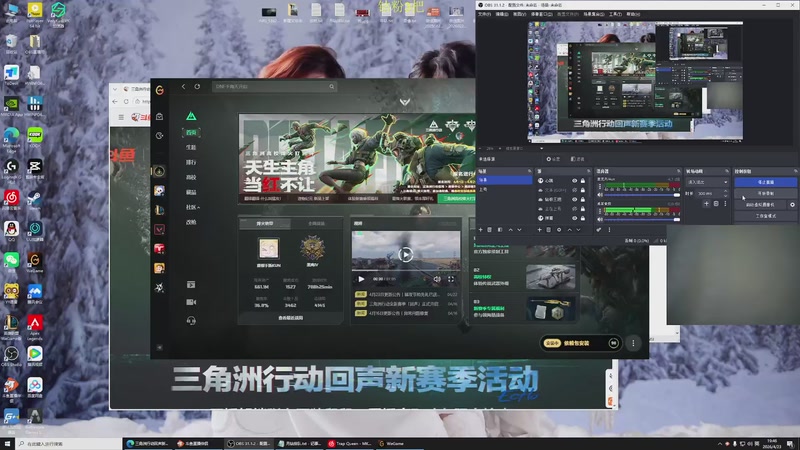The width and height of the screenshot is (800, 450).
Task: Adjust the lower OBS mixer volume slider
Action: point(642,219)
